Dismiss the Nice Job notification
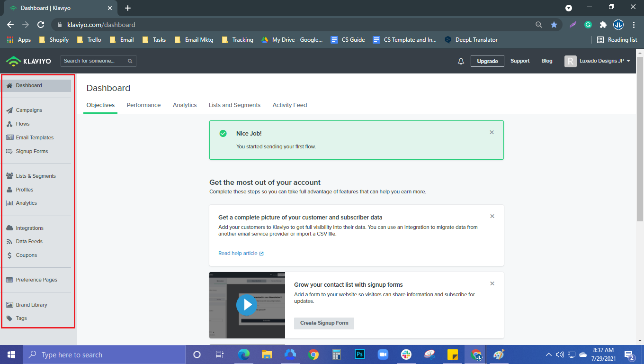Viewport: 644px width, 364px height. point(492,133)
